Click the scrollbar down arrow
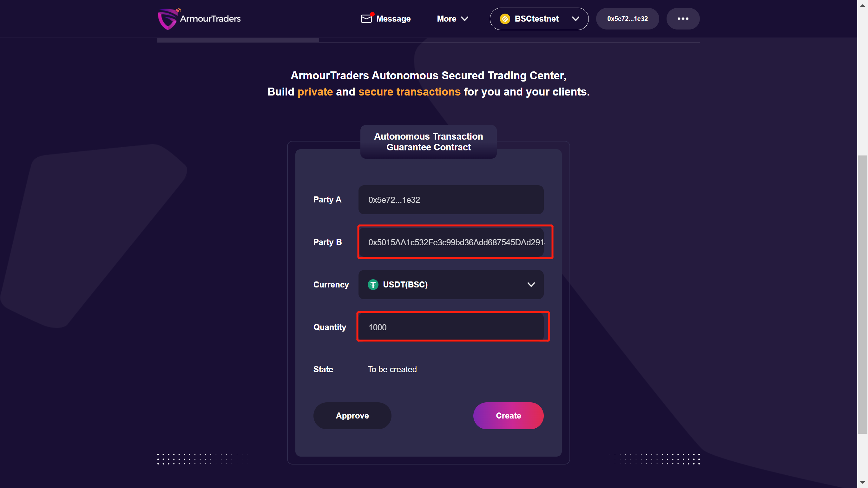 (862, 483)
